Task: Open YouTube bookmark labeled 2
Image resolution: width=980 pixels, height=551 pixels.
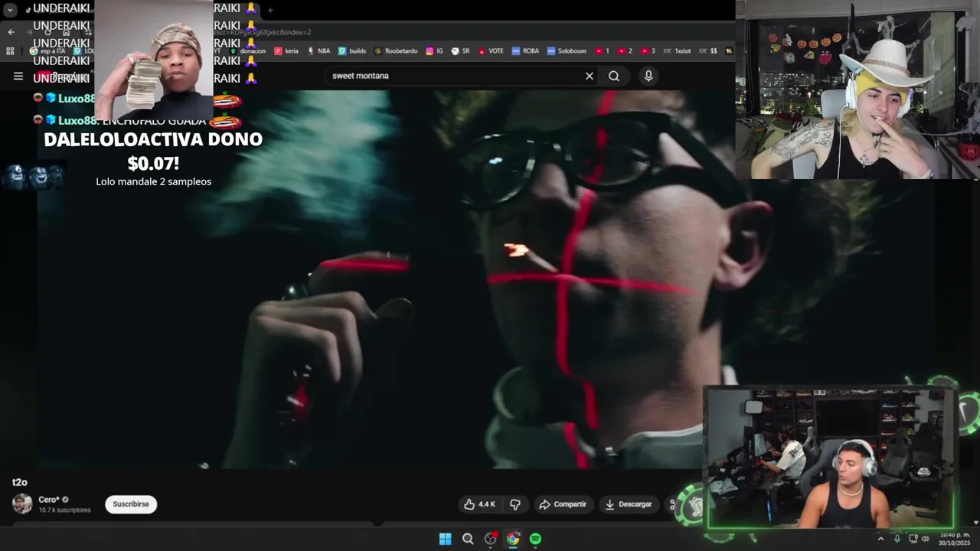Action: point(625,51)
